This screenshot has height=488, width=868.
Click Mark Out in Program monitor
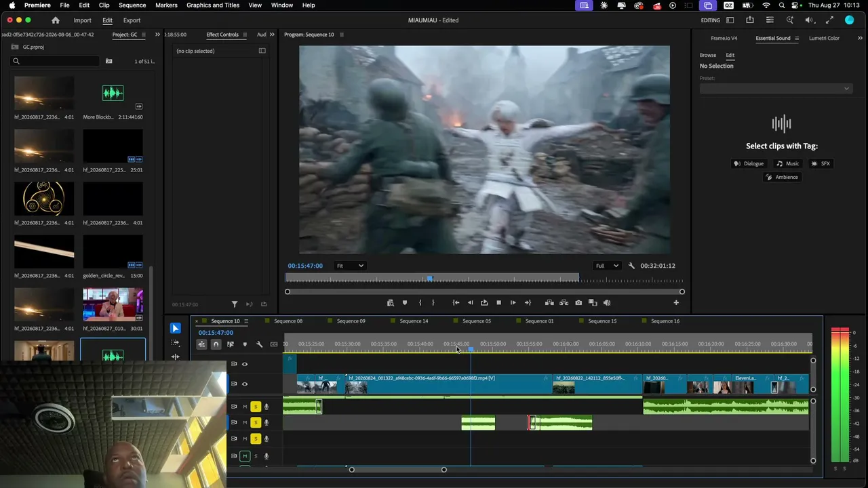pyautogui.click(x=433, y=303)
